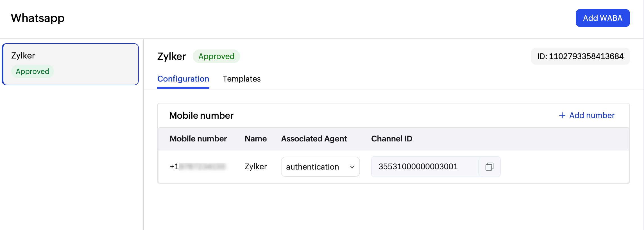Switch to the Templates tab
644x230 pixels.
[242, 79]
